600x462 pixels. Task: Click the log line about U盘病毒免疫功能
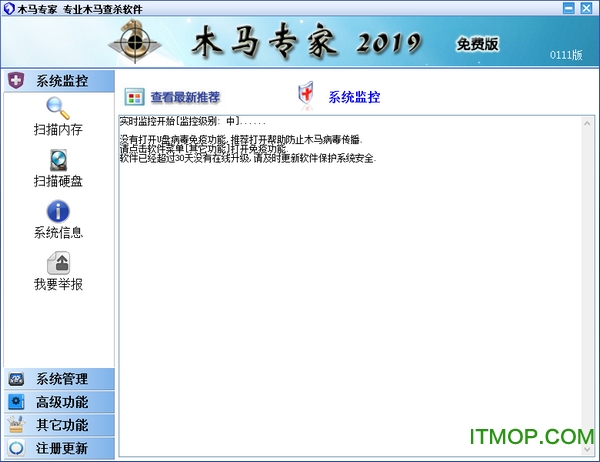point(241,139)
